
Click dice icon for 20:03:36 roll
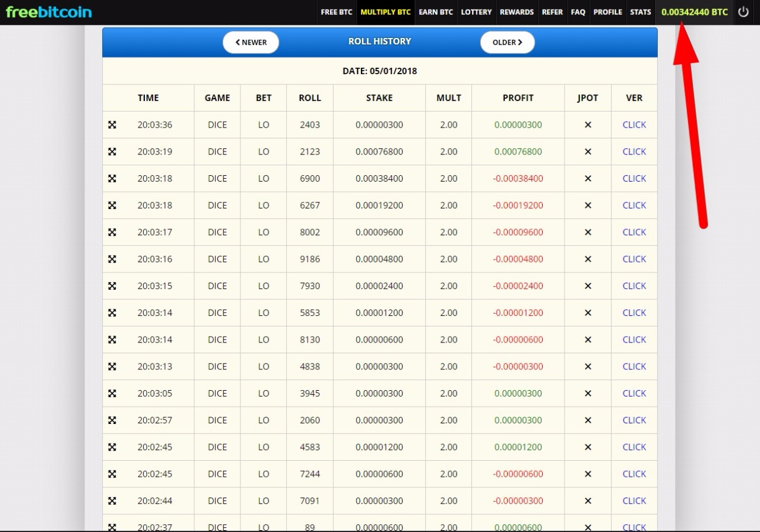coord(112,125)
